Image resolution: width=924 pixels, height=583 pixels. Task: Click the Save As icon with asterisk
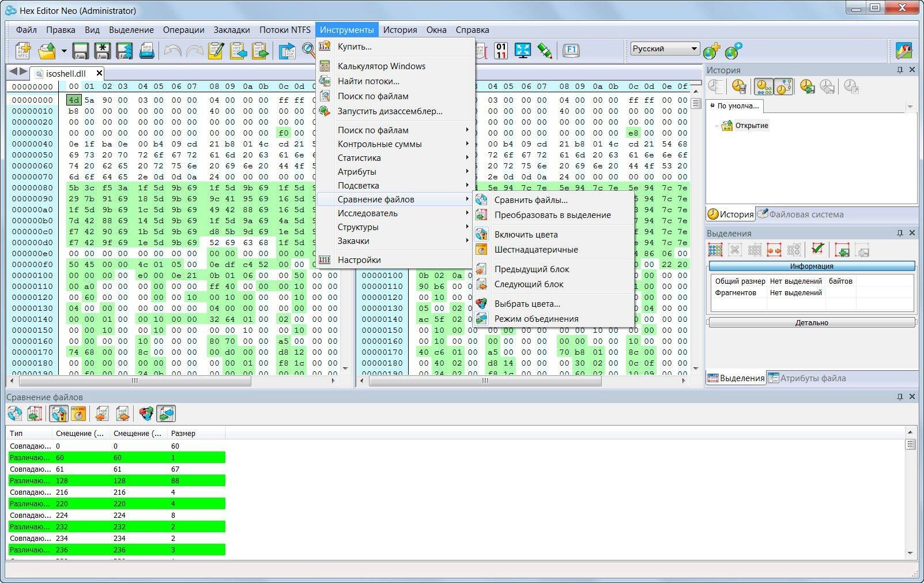pyautogui.click(x=103, y=51)
